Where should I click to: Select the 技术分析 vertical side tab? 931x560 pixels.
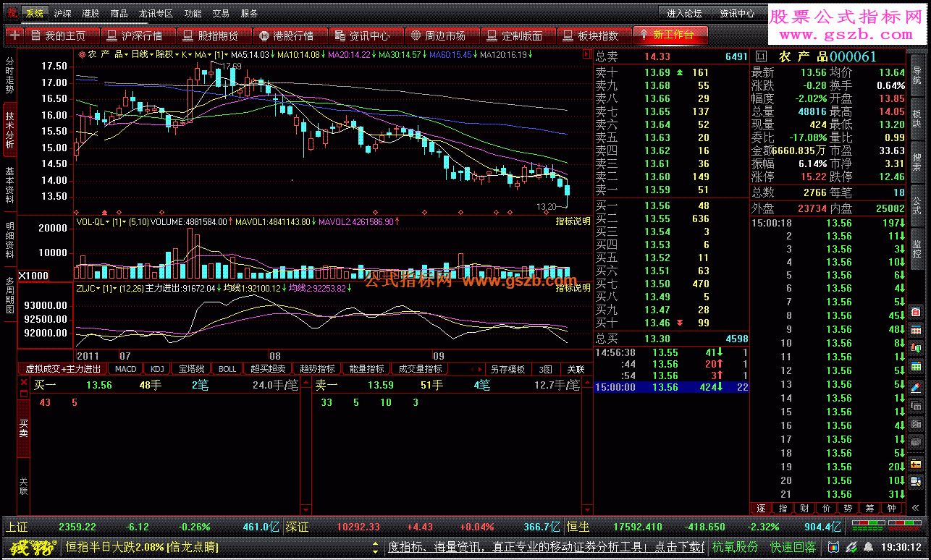pyautogui.click(x=9, y=130)
